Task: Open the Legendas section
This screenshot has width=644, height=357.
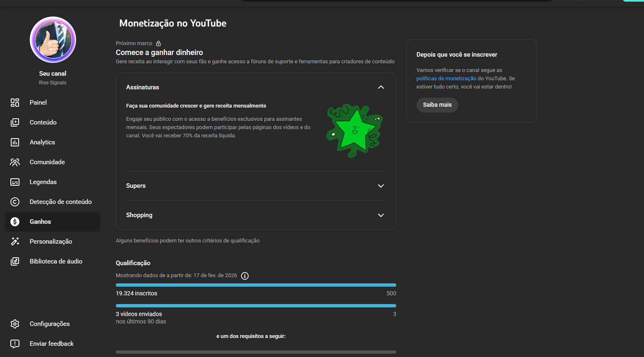Action: click(x=53, y=182)
